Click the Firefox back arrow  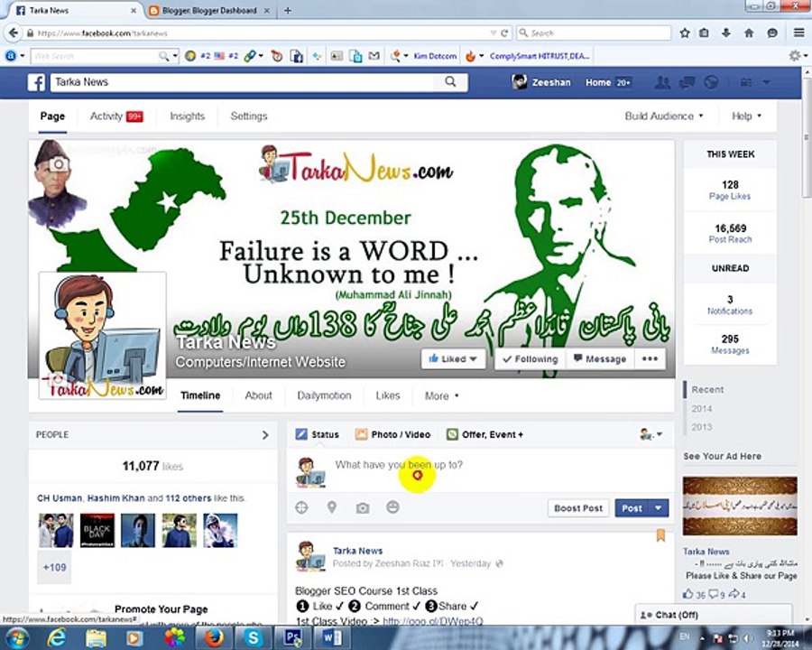(x=13, y=32)
